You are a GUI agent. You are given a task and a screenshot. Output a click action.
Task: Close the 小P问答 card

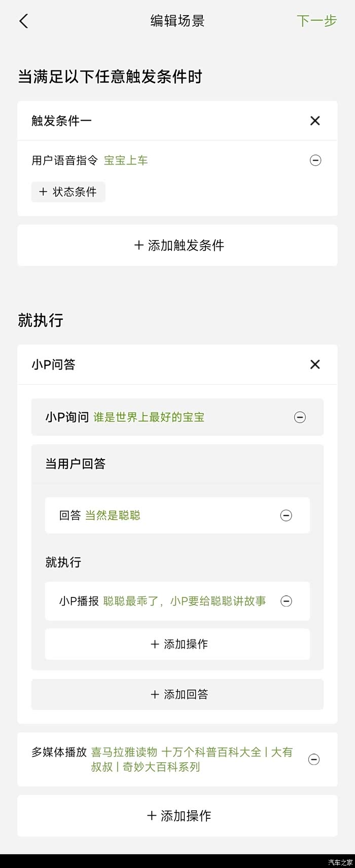[315, 364]
